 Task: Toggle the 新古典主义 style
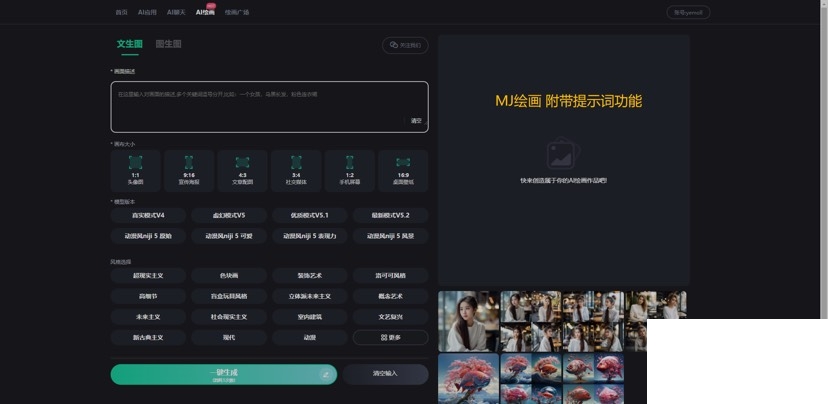148,337
